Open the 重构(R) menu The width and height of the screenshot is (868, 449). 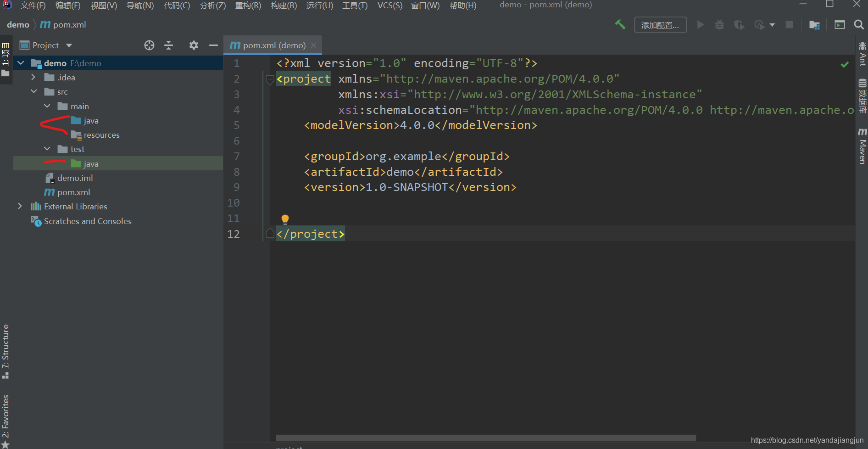[248, 6]
